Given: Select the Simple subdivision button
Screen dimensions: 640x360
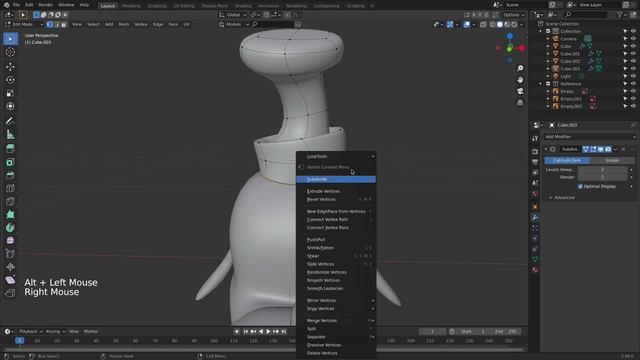Looking at the screenshot, I should [x=612, y=160].
